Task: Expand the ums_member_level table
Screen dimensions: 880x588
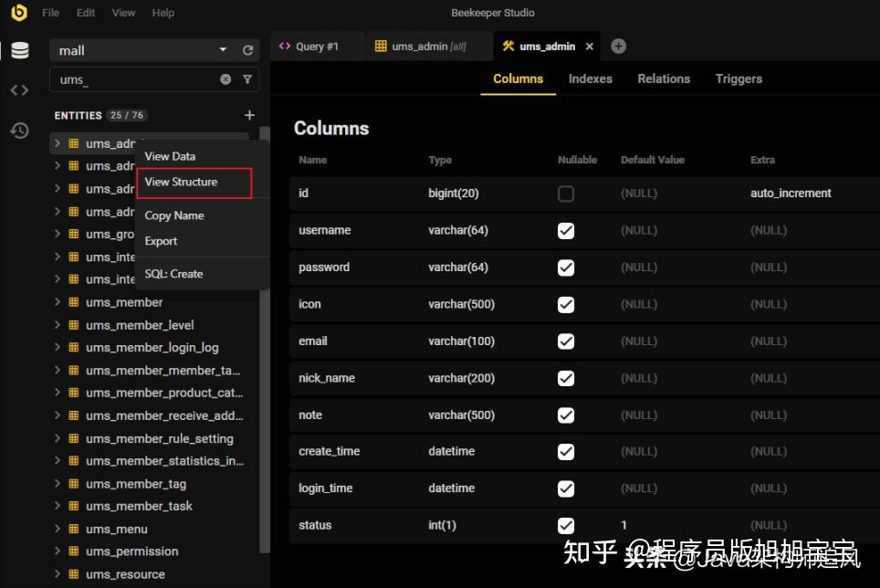Action: coord(58,325)
